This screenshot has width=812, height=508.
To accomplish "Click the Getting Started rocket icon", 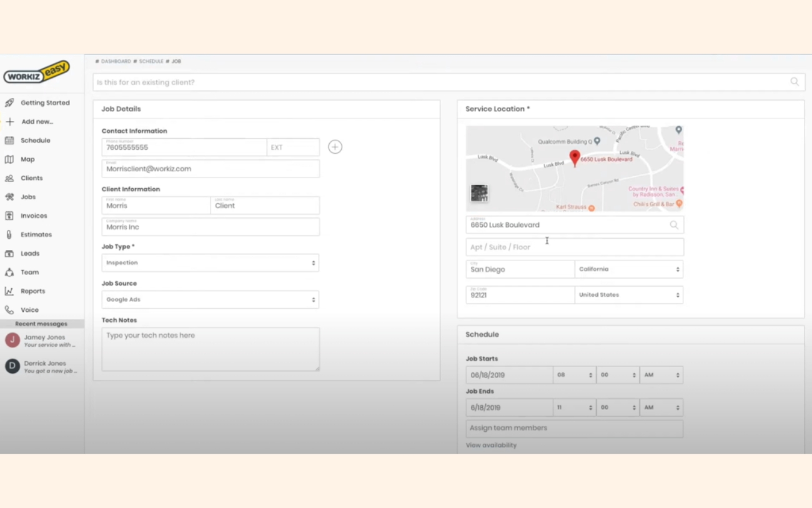I will pos(9,103).
